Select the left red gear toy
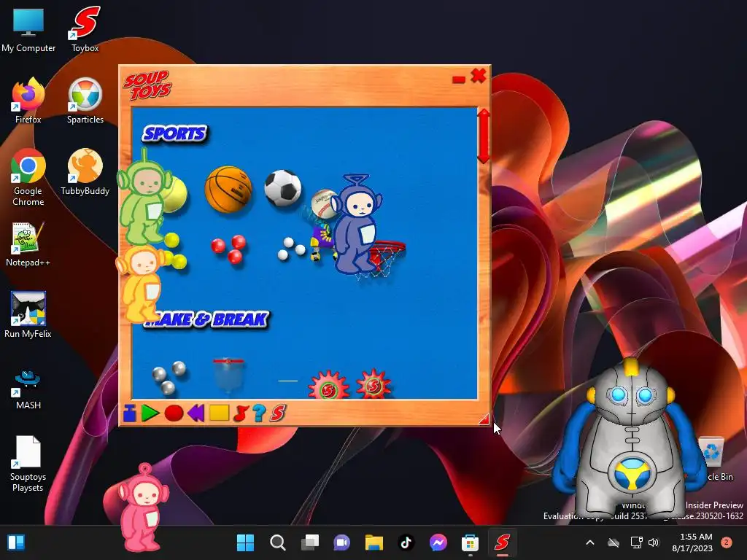The width and height of the screenshot is (747, 560). tap(329, 385)
